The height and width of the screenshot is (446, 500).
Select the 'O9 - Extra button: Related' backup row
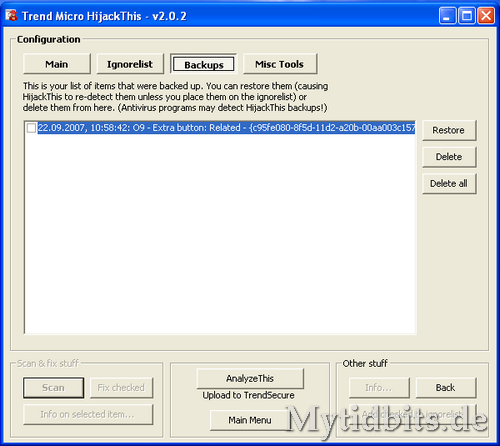226,128
